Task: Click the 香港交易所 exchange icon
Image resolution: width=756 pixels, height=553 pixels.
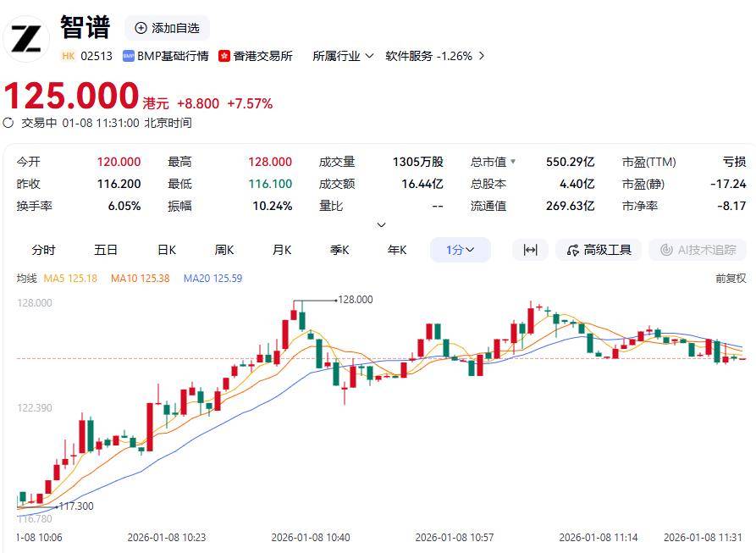Action: 224,56
